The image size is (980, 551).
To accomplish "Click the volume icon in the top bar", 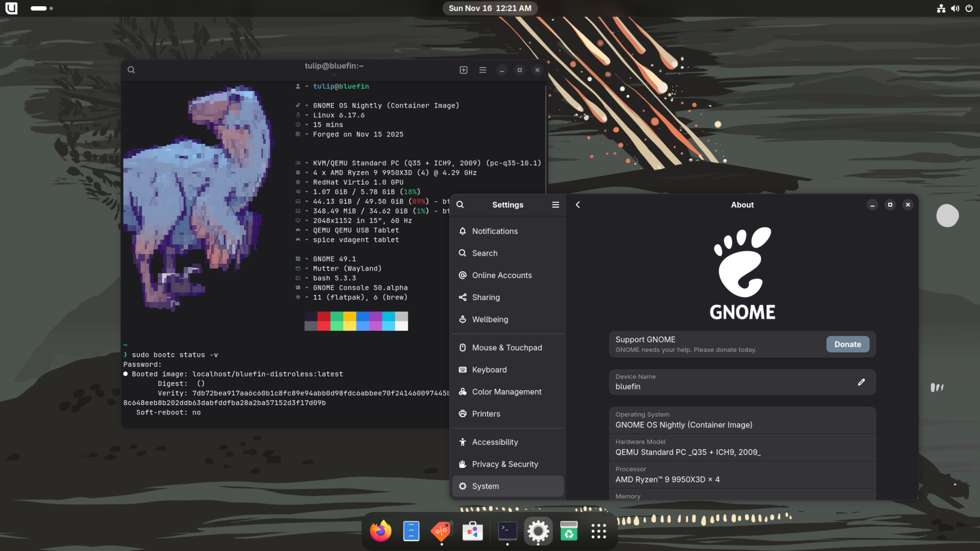I will pos(955,8).
